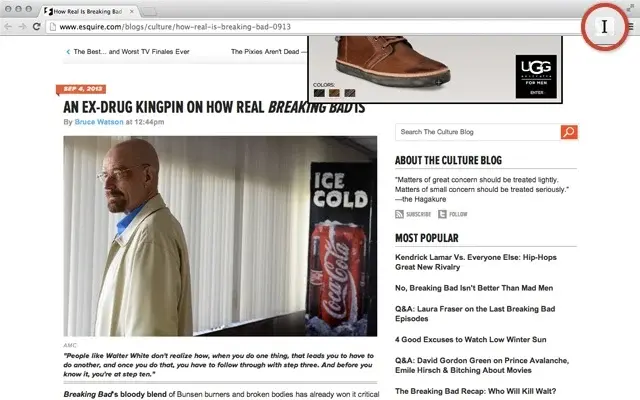Click the brown shoe ad image
This screenshot has width=640, height=400.
(393, 61)
